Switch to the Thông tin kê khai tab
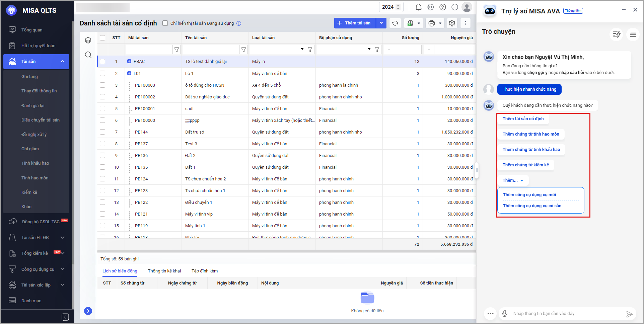 164,271
